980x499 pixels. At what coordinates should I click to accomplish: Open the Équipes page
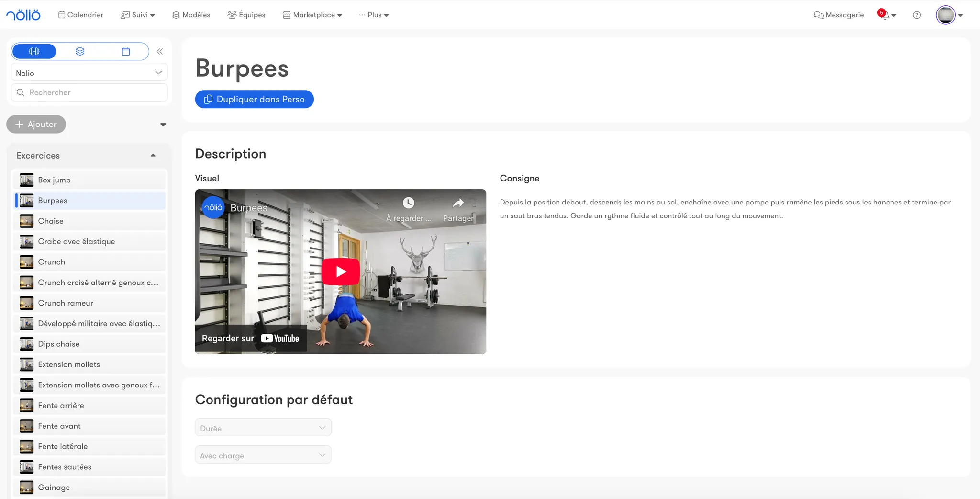point(246,15)
